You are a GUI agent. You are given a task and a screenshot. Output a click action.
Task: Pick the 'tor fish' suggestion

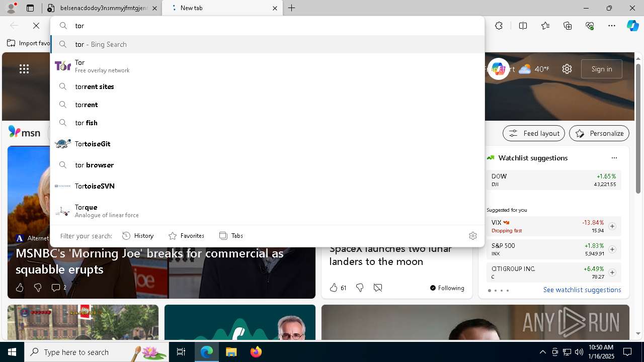coord(267,123)
